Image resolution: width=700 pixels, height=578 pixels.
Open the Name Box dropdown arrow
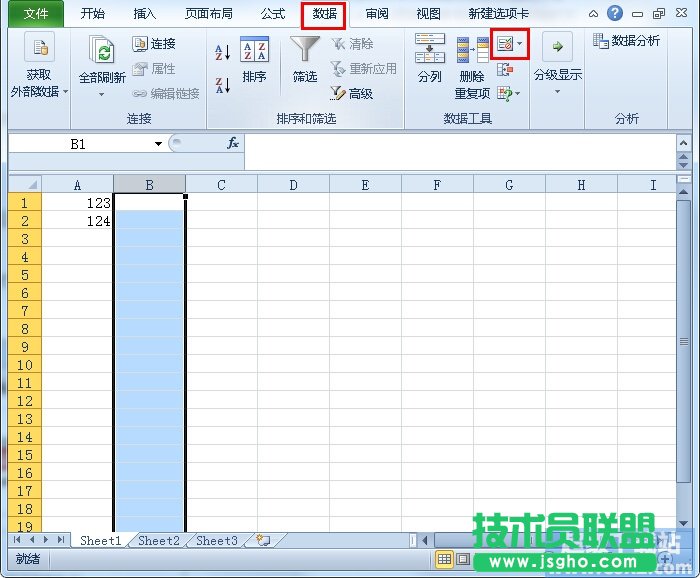click(158, 144)
